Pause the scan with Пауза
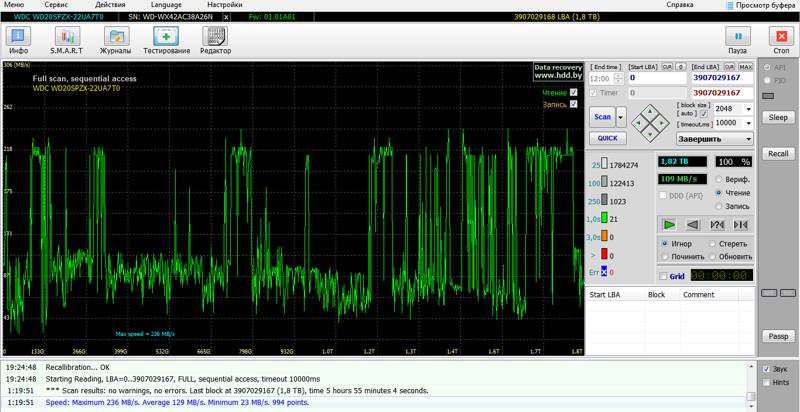 pos(738,40)
